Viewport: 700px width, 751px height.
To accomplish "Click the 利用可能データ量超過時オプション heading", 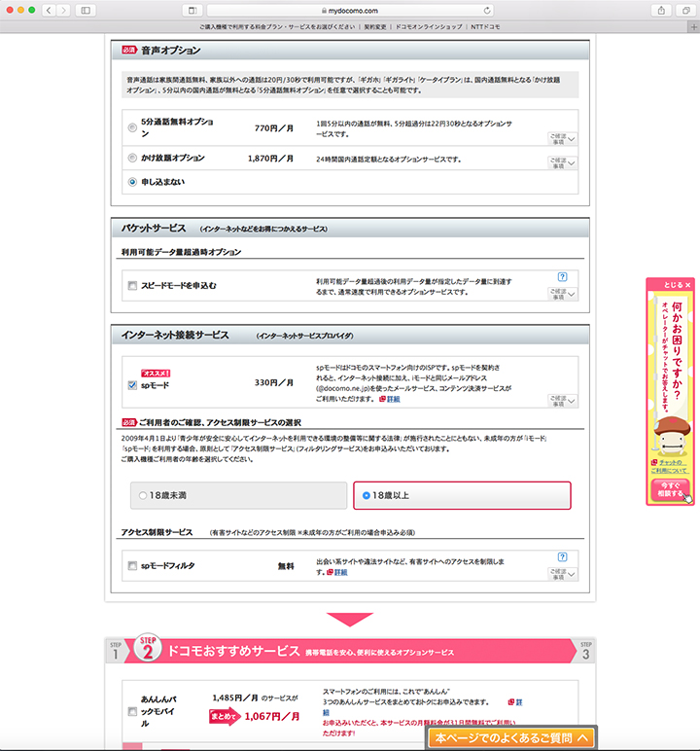I will point(181,252).
